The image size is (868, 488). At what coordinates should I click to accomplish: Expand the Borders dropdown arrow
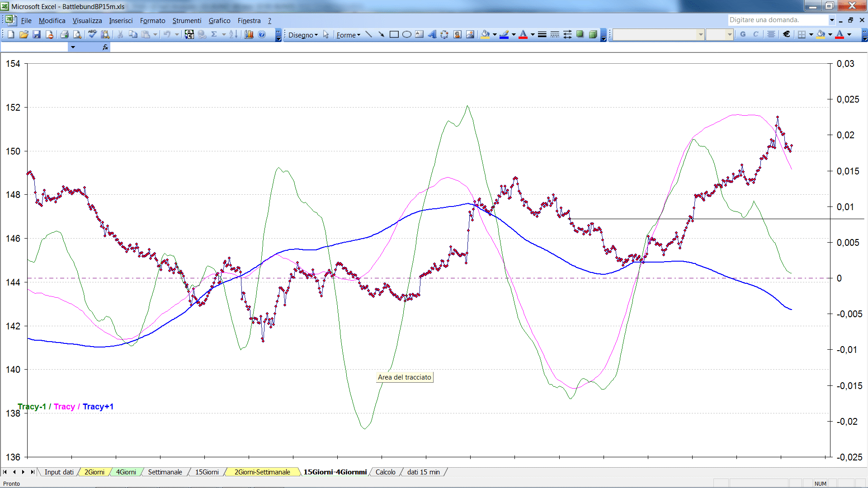click(811, 34)
